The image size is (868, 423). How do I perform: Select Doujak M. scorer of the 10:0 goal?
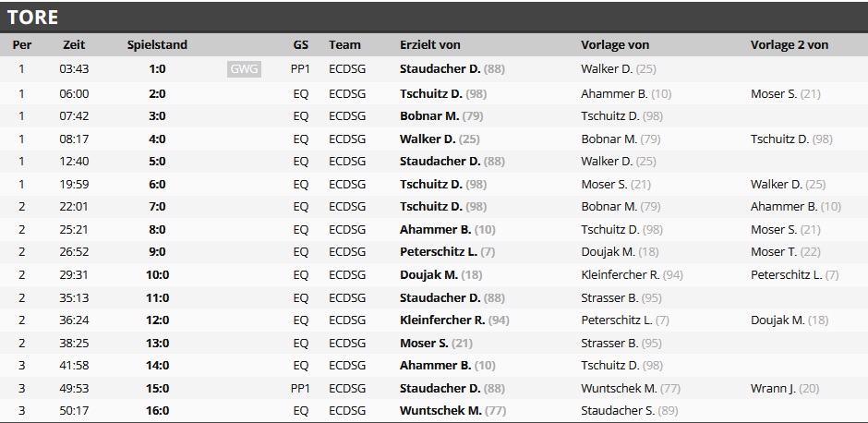[x=428, y=274]
